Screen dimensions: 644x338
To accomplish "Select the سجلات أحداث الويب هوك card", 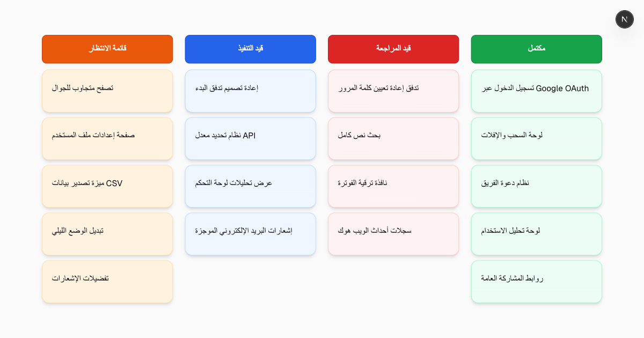I will (393, 234).
